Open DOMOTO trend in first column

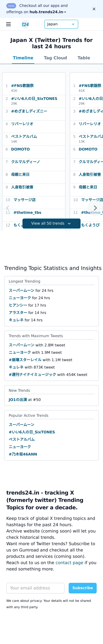coord(20,149)
